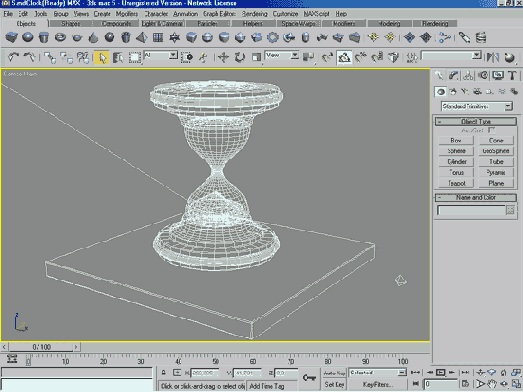Viewport: 523px width, 392px height.
Task: Click the Mirror Selected Objects icon
Action: click(x=493, y=57)
